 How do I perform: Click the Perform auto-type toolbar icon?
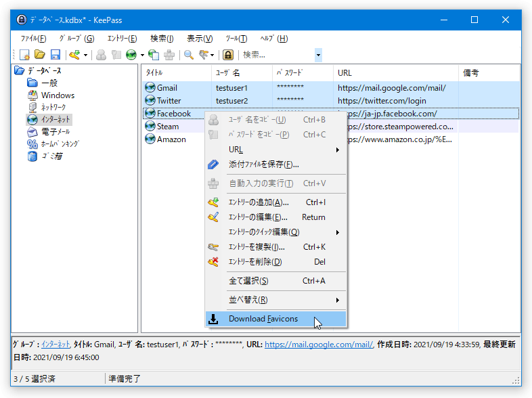pyautogui.click(x=169, y=55)
